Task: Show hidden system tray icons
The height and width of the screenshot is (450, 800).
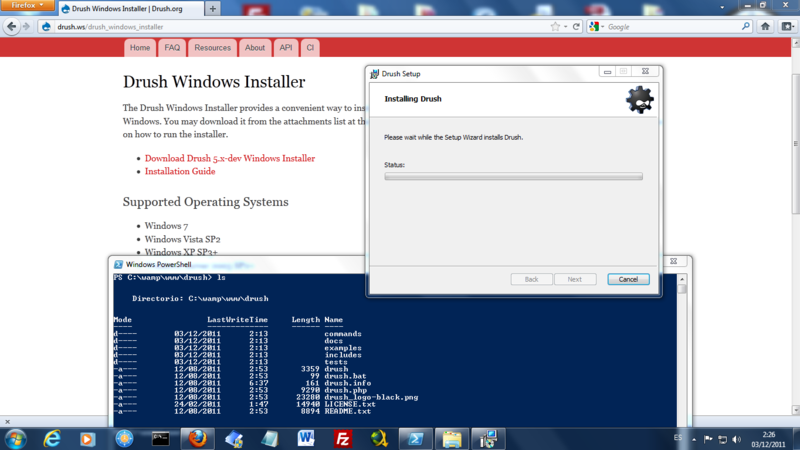Action: 692,438
